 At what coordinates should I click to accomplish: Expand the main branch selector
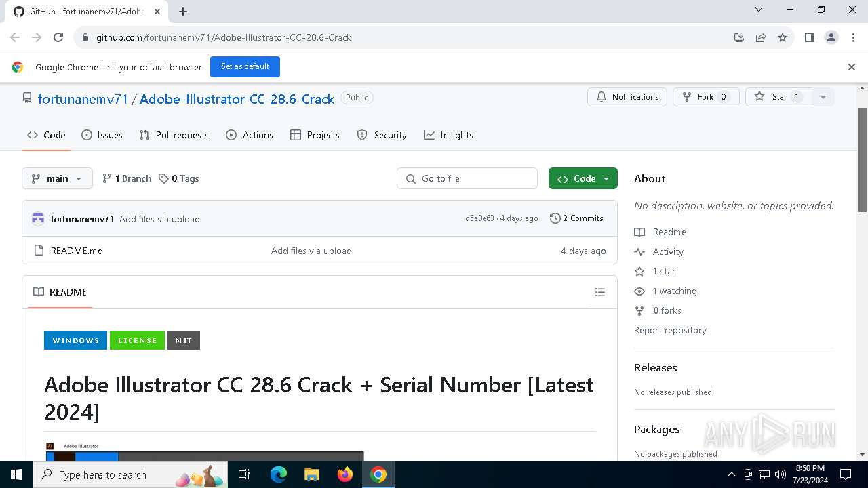[57, 178]
